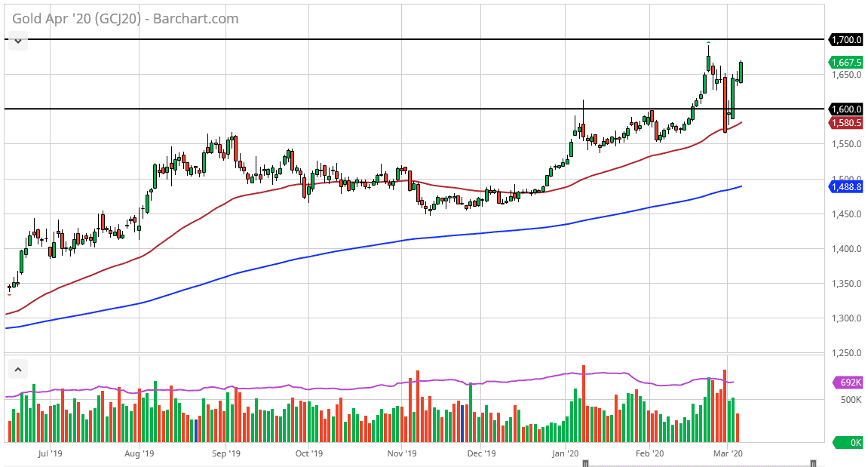Grab the right handle of the range scrollbar

[x=813, y=463]
